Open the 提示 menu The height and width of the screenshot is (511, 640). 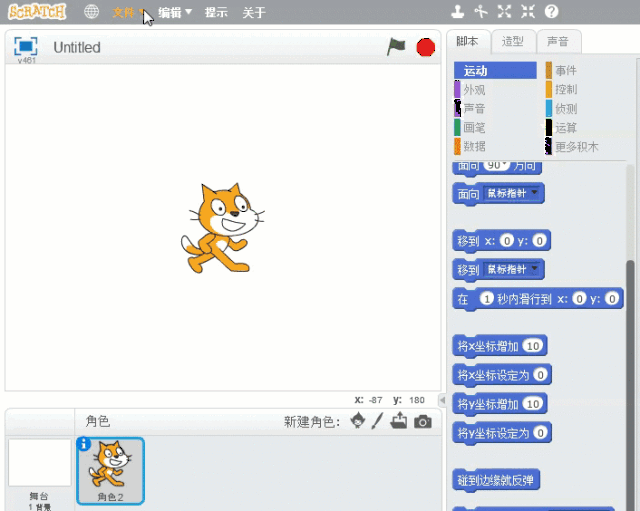(216, 12)
